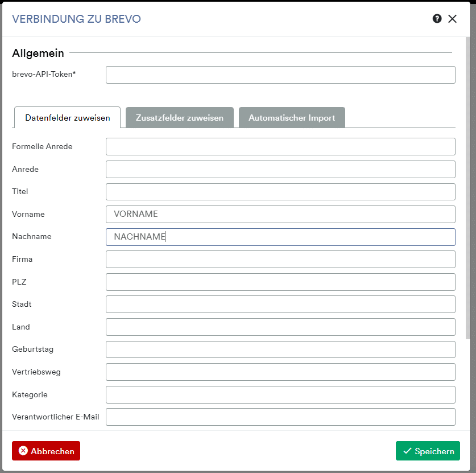Viewport: 476px width, 473px height.
Task: Click the brevo-API-Token input field
Action: [280, 75]
